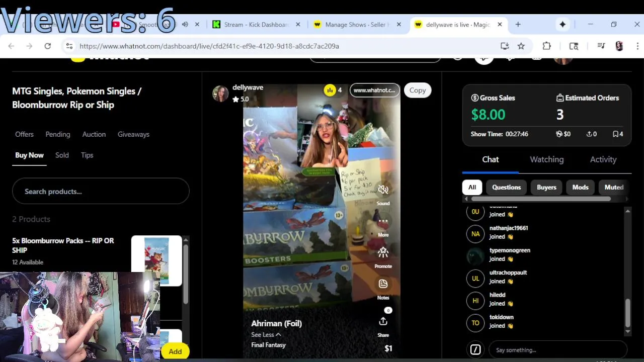Open the Offers tab
The height and width of the screenshot is (362, 644).
(24, 134)
